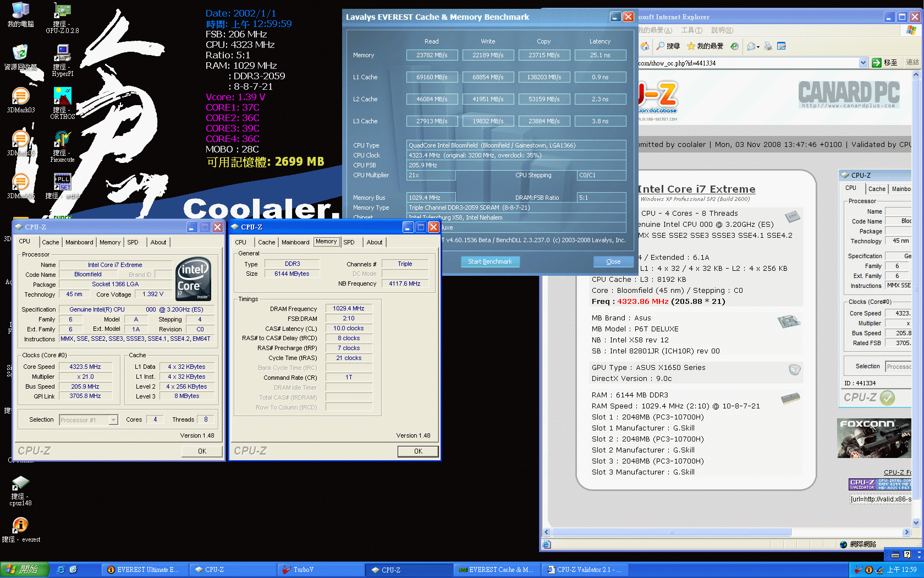Select the About tab in left CPU-Z
This screenshot has height=578, width=924.
pos(158,242)
